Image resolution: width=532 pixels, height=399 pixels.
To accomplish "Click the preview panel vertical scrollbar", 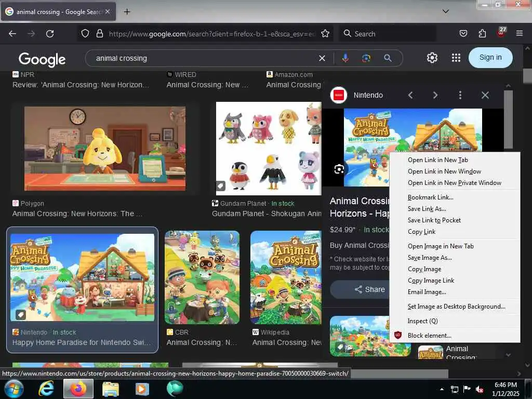I will click(508, 119).
